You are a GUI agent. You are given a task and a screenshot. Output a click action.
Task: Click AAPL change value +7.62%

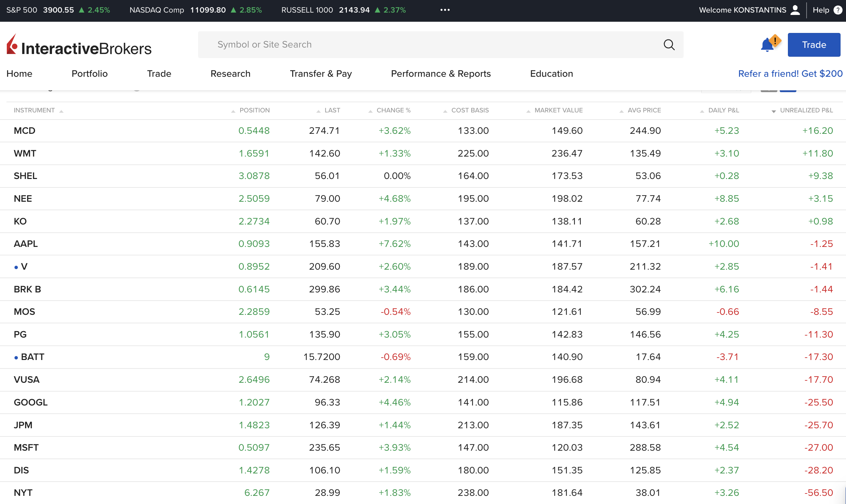coord(394,244)
